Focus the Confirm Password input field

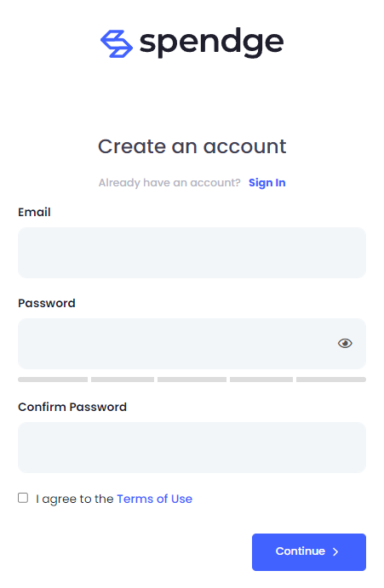pos(192,448)
